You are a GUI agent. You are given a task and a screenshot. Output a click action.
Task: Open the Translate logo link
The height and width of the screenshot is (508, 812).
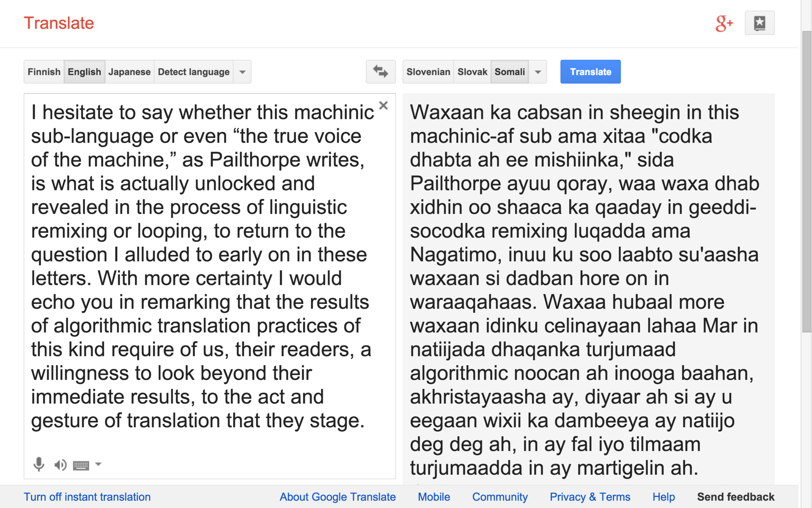click(59, 23)
